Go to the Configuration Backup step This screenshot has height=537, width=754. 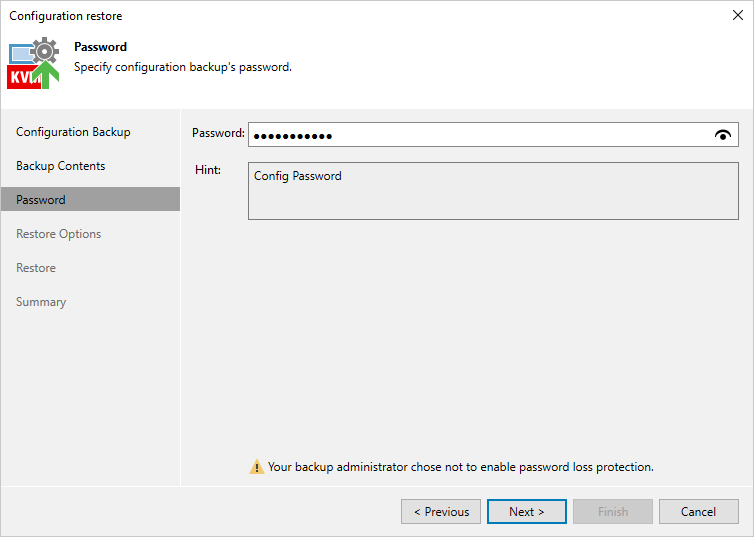[73, 132]
